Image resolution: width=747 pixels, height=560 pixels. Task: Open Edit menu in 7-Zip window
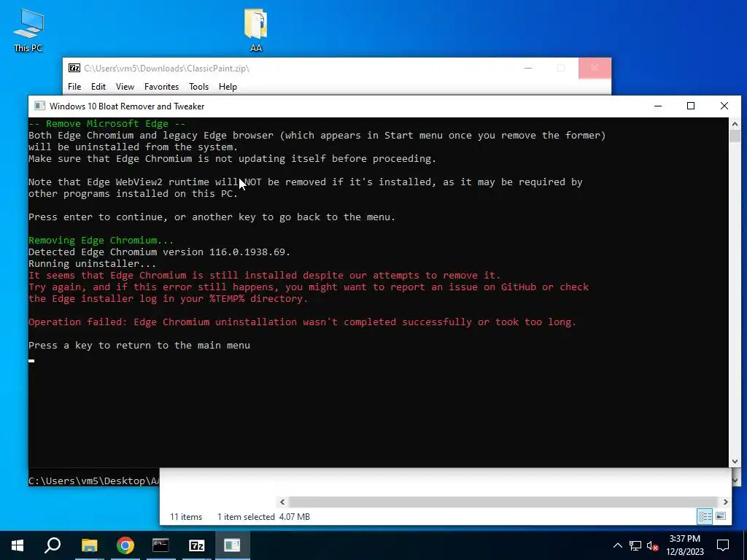[x=98, y=87]
